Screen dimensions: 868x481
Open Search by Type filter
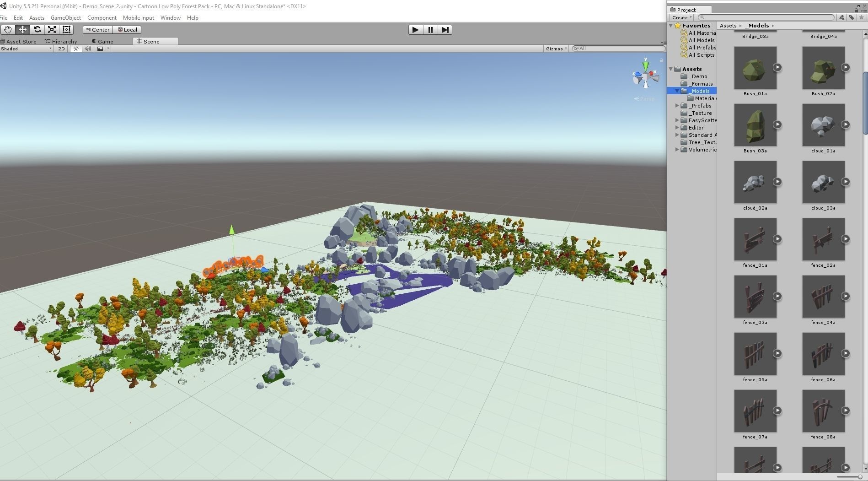click(842, 17)
